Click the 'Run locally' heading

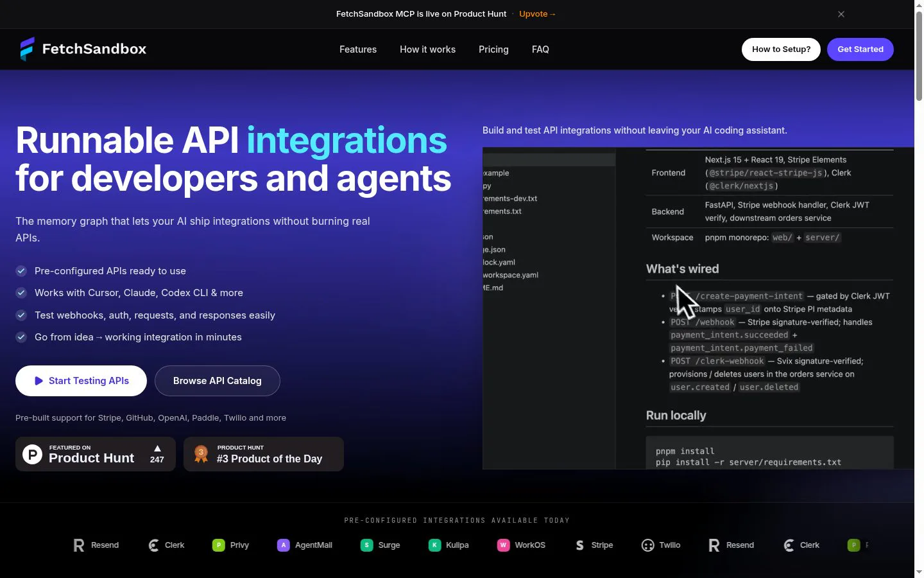[676, 416]
